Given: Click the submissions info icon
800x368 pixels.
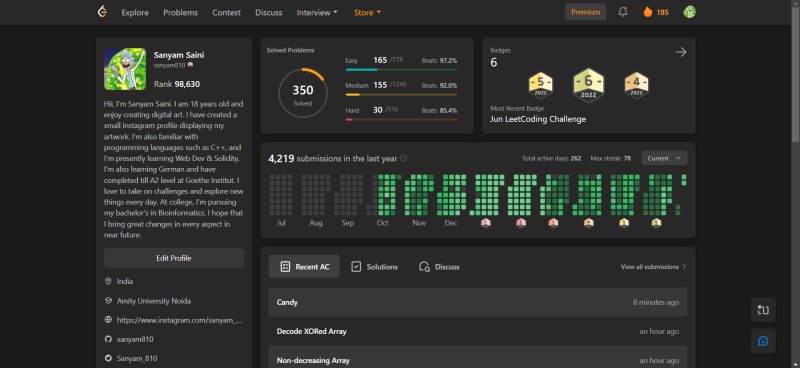Looking at the screenshot, I should 403,158.
